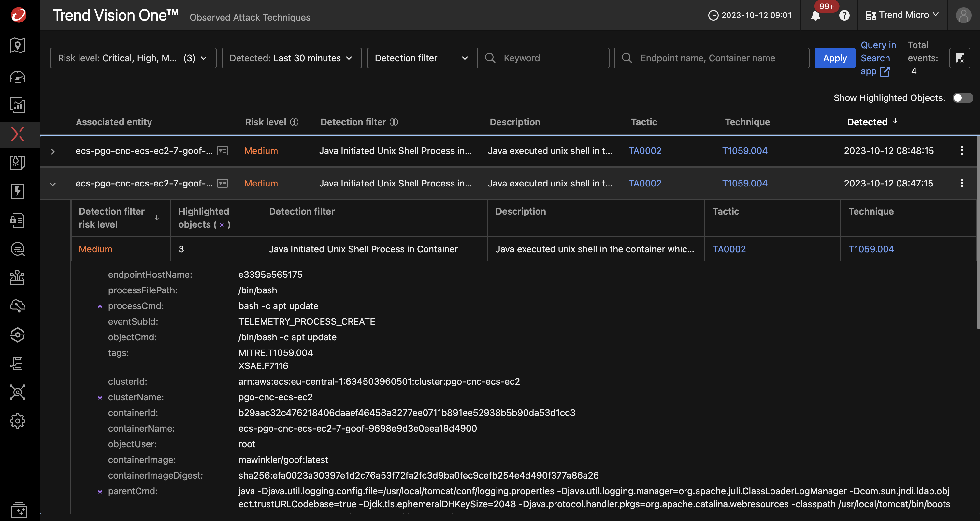This screenshot has width=980, height=521.
Task: Sort by Detection filter risk level column
Action: tap(157, 218)
